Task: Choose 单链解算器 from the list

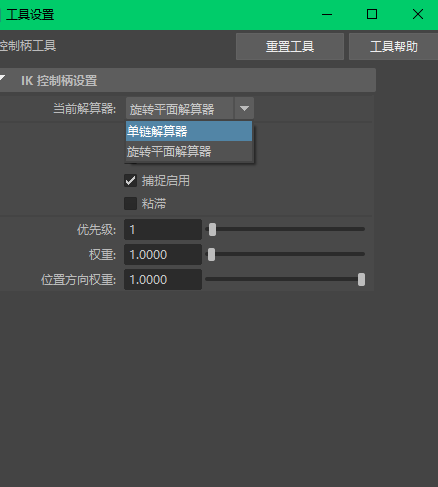Action: point(189,131)
